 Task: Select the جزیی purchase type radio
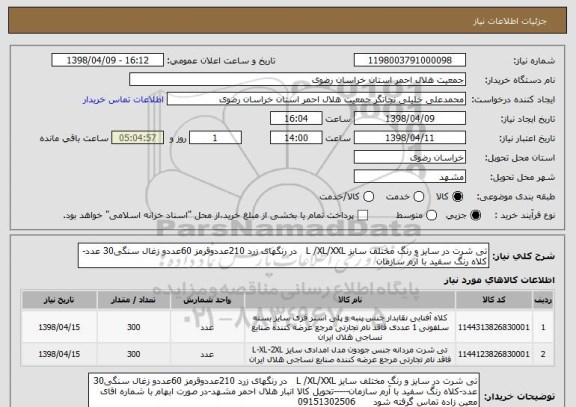point(475,215)
